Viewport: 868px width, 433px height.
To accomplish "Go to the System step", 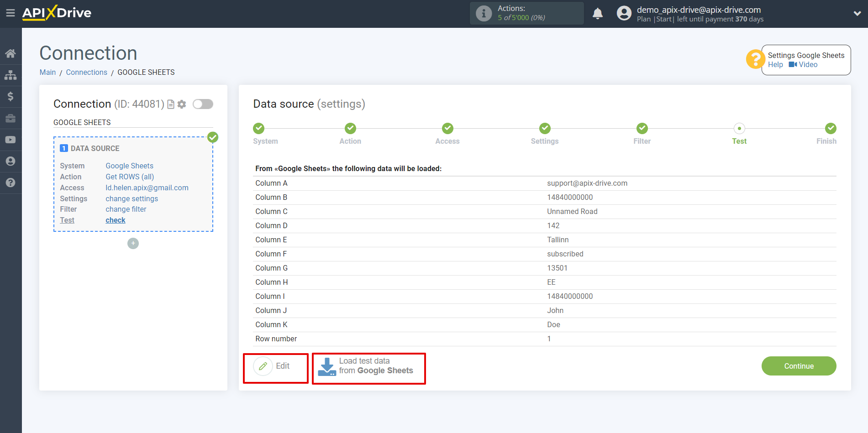I will point(265,134).
